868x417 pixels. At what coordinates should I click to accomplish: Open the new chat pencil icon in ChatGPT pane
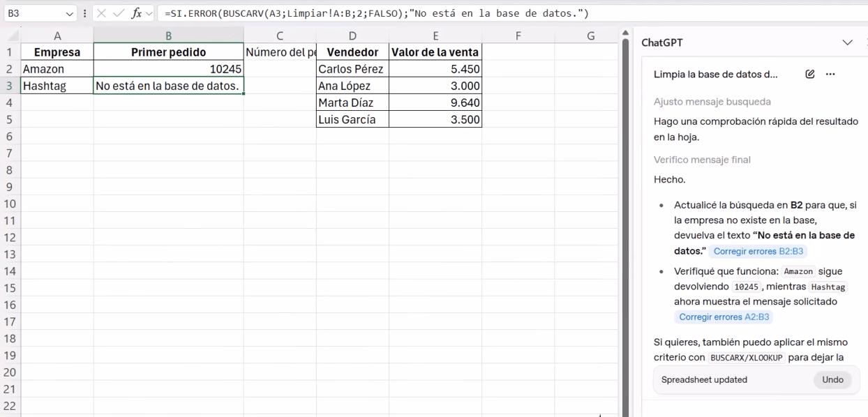(x=810, y=74)
